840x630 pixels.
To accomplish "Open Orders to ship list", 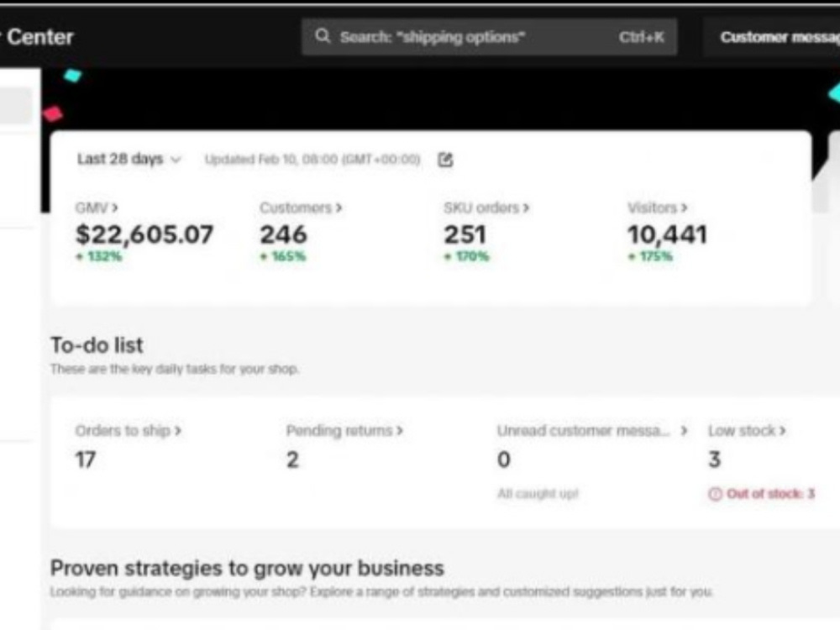I will pos(128,431).
